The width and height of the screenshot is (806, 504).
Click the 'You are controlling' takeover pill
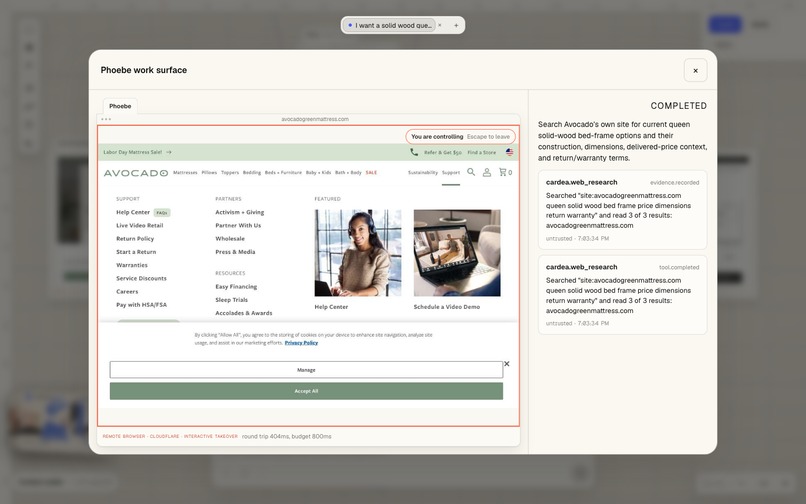point(461,137)
